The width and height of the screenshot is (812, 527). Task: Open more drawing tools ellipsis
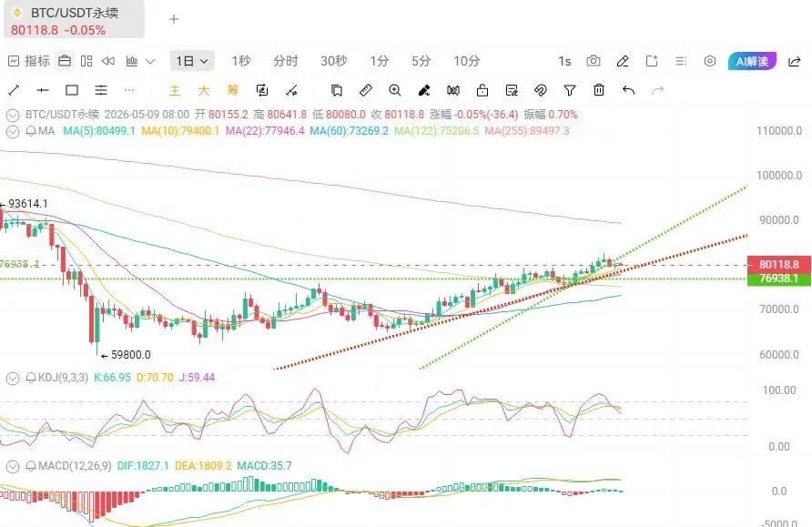[129, 91]
